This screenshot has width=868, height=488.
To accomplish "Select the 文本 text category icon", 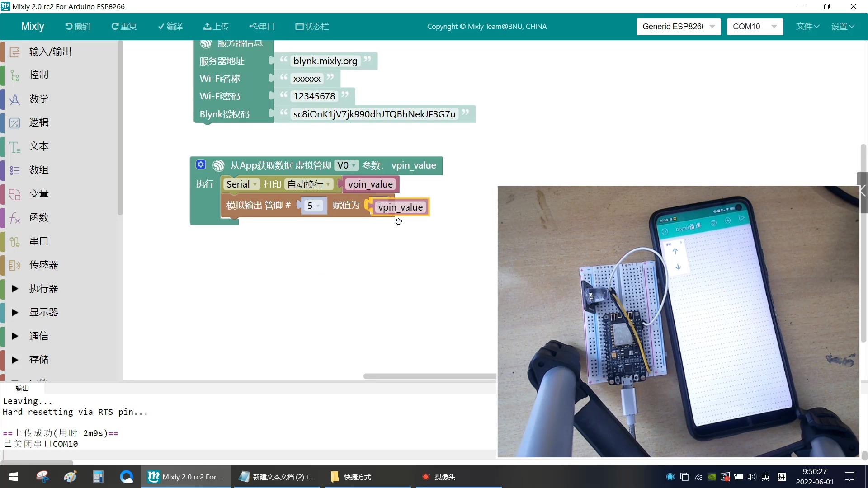I will point(15,146).
